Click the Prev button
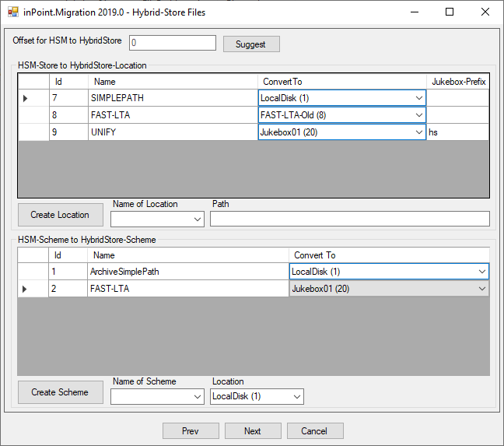 coord(191,431)
